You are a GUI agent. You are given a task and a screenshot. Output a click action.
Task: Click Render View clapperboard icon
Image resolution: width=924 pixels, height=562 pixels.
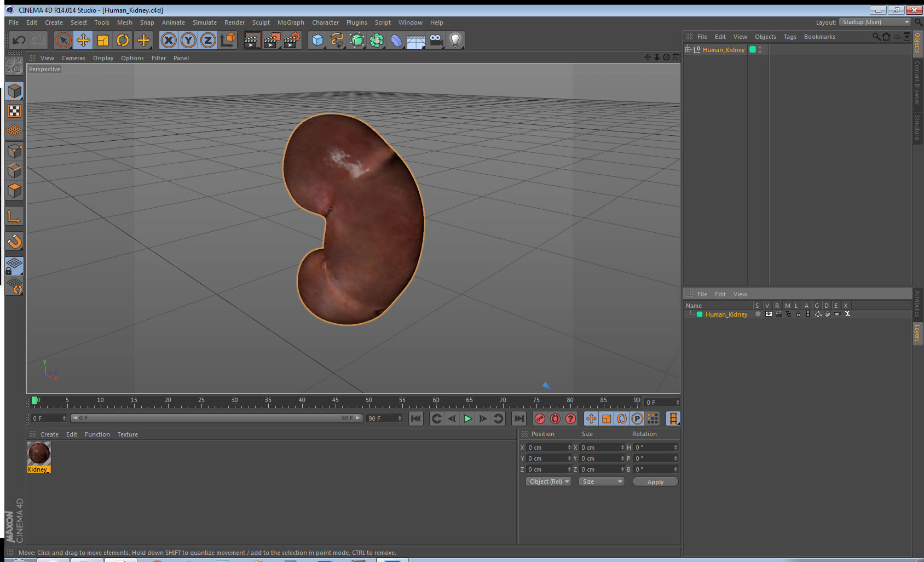(x=251, y=40)
